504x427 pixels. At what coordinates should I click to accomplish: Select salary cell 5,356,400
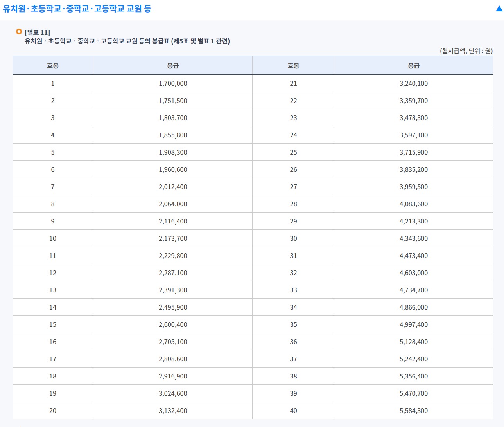click(414, 376)
